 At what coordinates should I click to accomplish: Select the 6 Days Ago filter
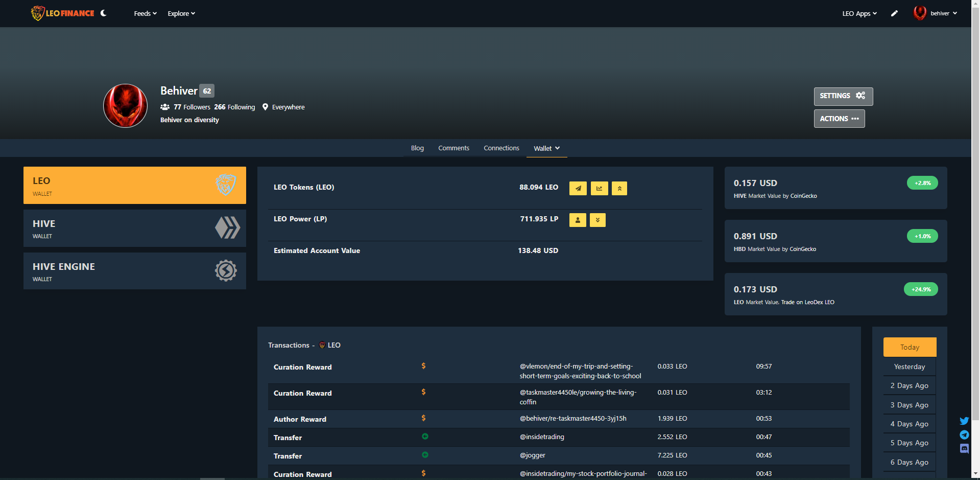[910, 463]
